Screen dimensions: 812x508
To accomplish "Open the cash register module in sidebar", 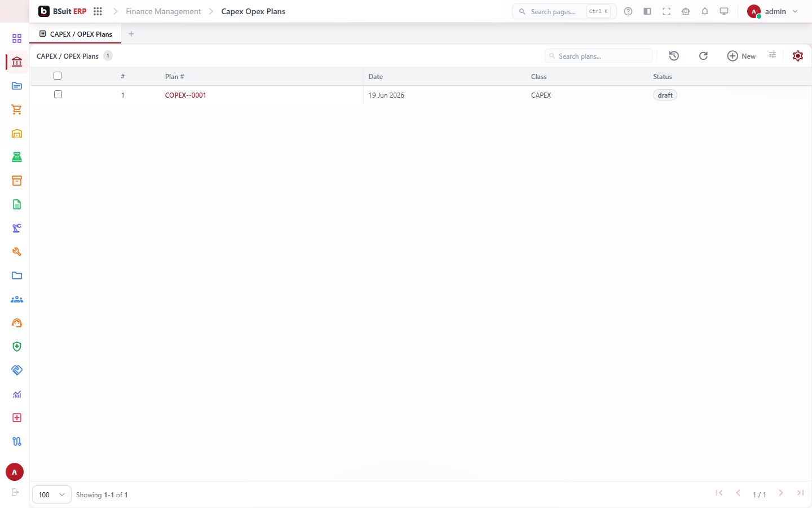I will point(17,157).
